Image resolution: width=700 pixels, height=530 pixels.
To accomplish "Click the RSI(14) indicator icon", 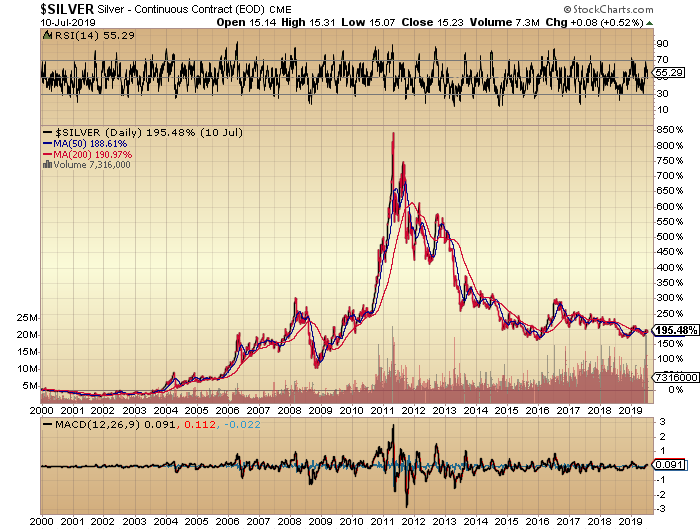I will (x=47, y=35).
